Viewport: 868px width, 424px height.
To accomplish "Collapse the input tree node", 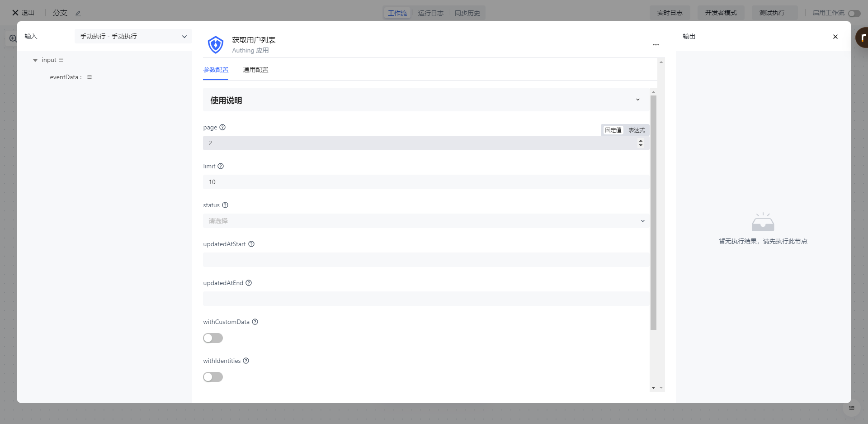I will pos(35,60).
